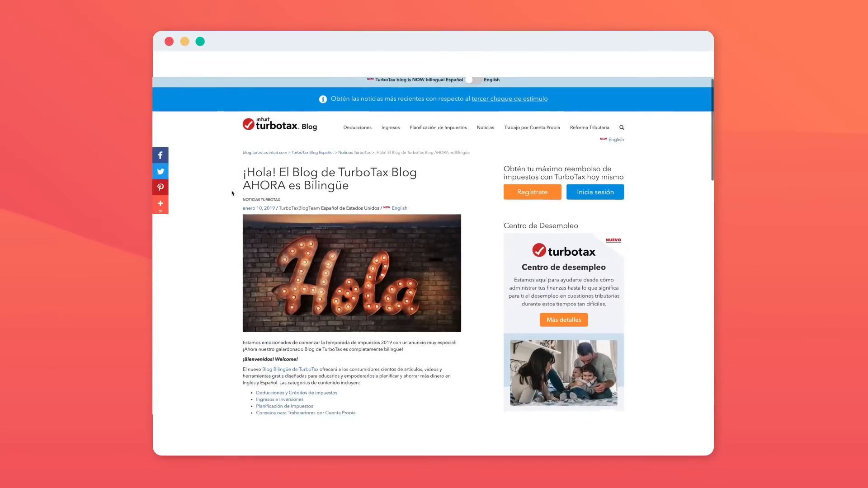Click the page vertical scrollbar
Screen dimensions: 868x488
712,130
